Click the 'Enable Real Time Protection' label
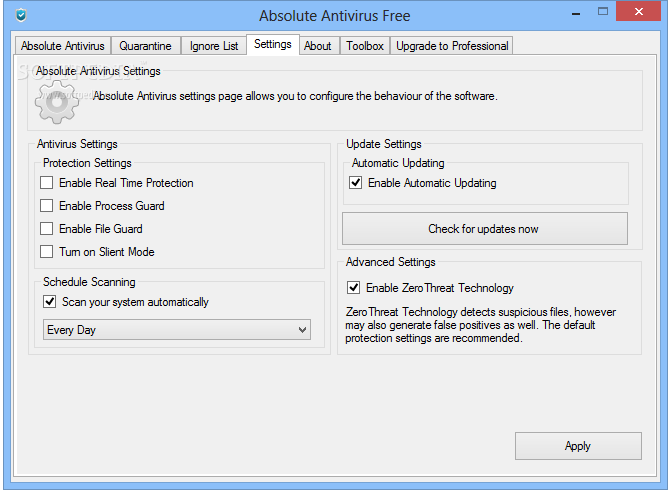Screen dimensions: 668x490 (126, 183)
